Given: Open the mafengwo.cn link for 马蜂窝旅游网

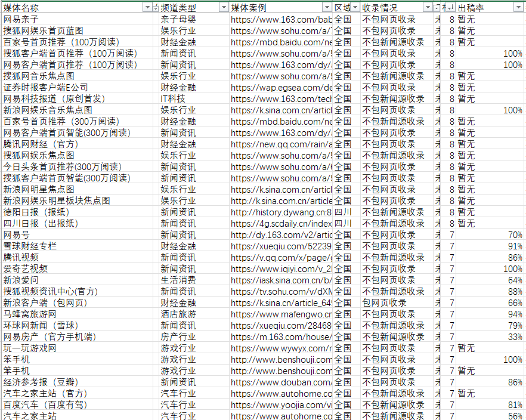Looking at the screenshot, I should point(281,314).
